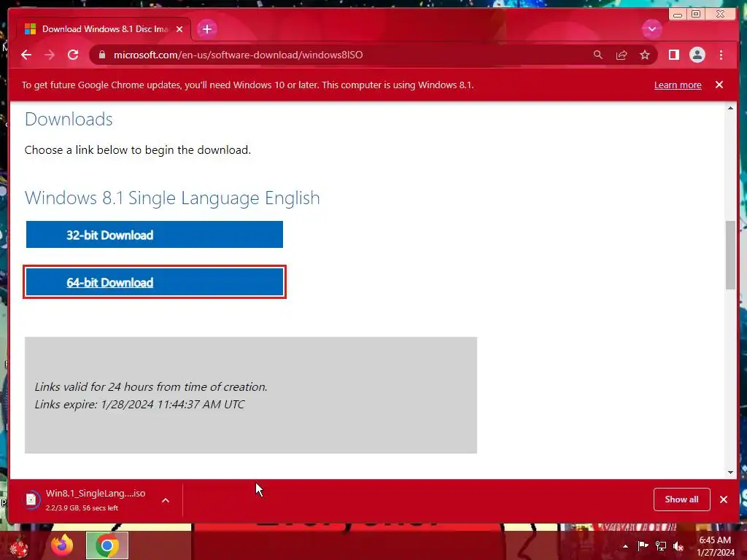Open network status tray icon
The image size is (747, 560).
coord(661,545)
